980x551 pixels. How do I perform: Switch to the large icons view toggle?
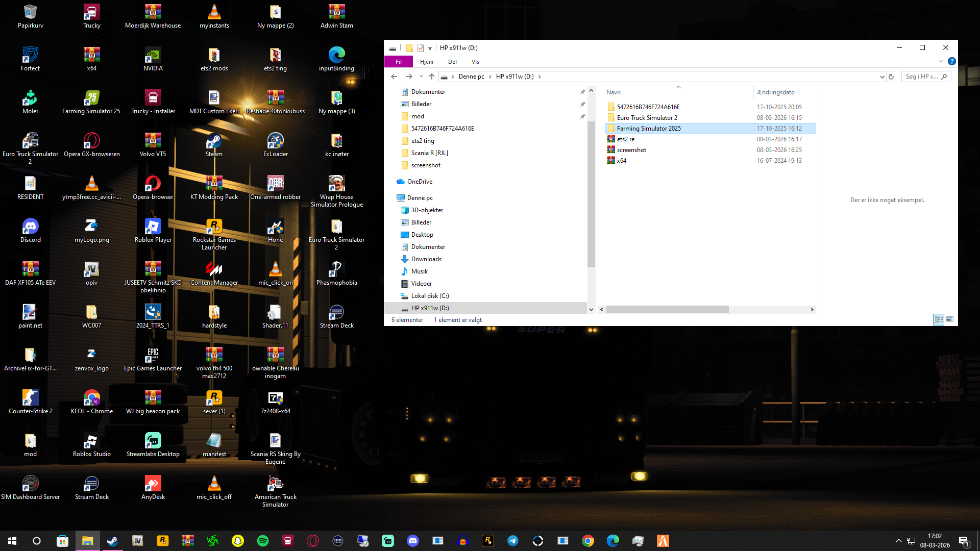pos(950,319)
